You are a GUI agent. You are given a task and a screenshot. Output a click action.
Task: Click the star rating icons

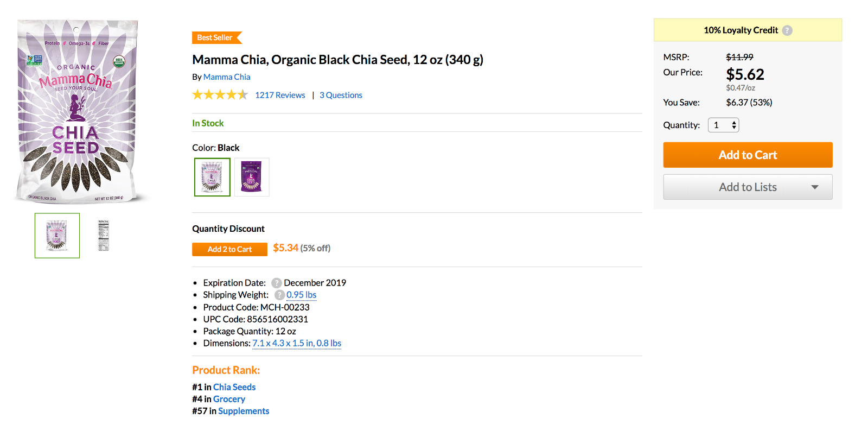click(x=220, y=95)
